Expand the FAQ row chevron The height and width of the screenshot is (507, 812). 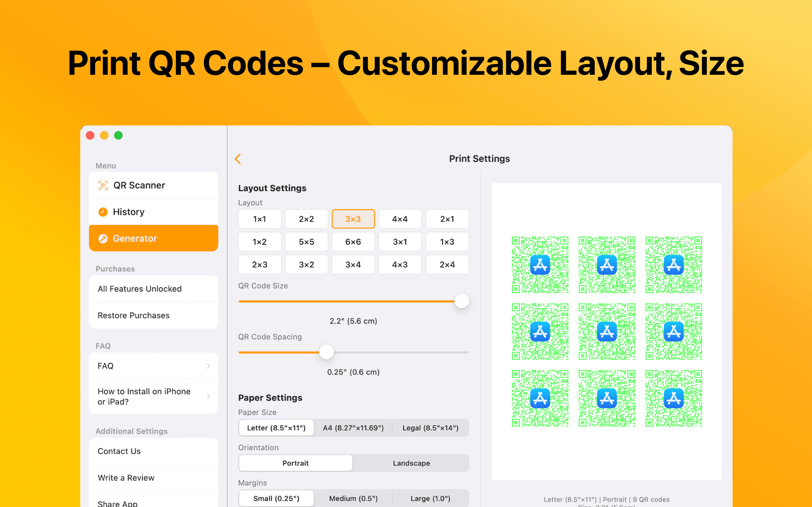pyautogui.click(x=208, y=366)
